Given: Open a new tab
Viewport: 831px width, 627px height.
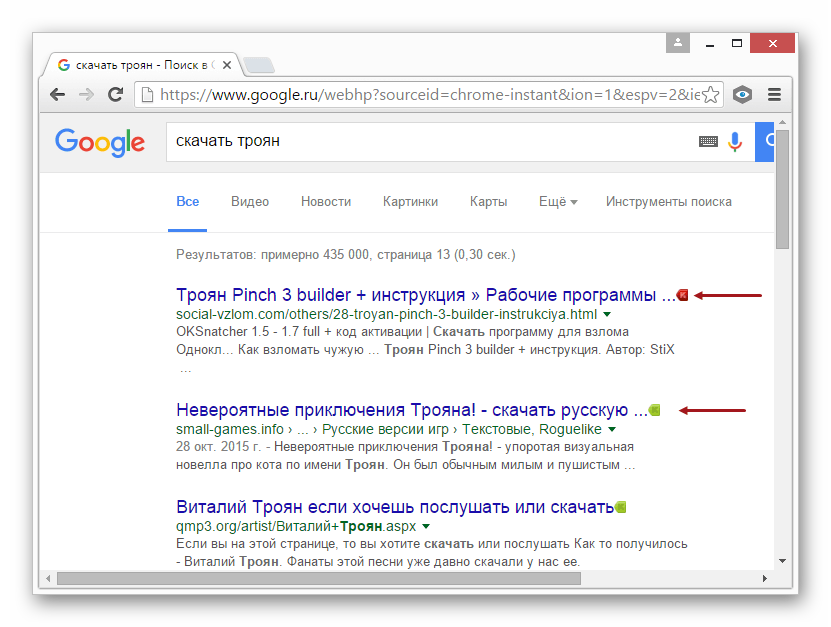Looking at the screenshot, I should click(259, 65).
